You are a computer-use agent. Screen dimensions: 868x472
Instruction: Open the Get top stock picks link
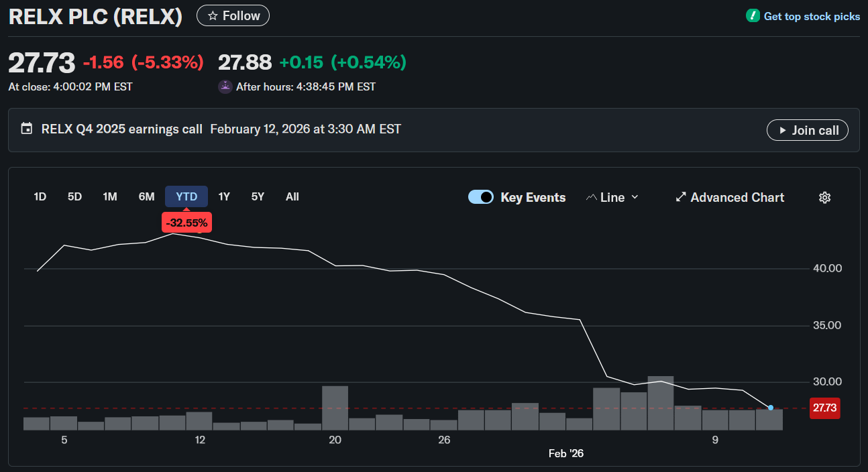812,15
